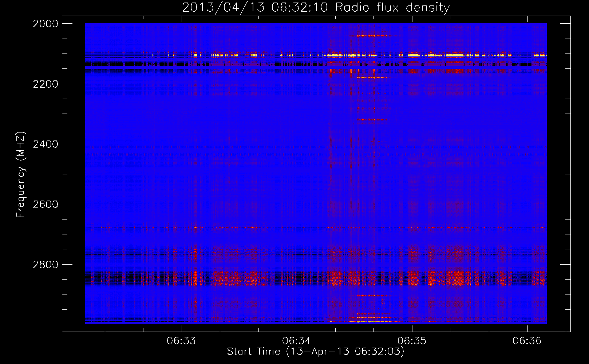The width and height of the screenshot is (589, 364).
Task: Click the 06:33 time axis label
Action: [181, 341]
